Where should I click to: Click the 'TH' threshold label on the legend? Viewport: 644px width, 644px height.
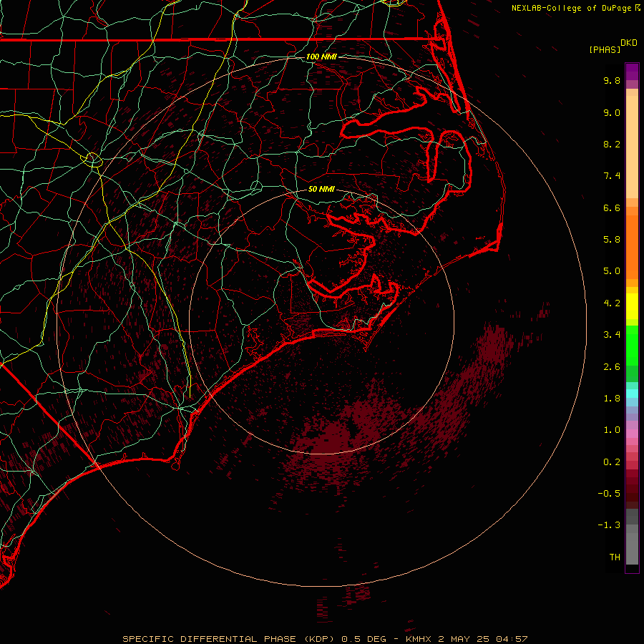pyautogui.click(x=615, y=557)
